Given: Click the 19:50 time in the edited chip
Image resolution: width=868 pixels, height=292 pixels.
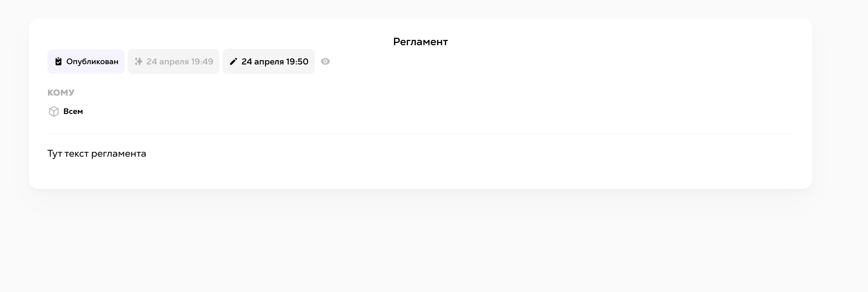Looking at the screenshot, I should (297, 62).
